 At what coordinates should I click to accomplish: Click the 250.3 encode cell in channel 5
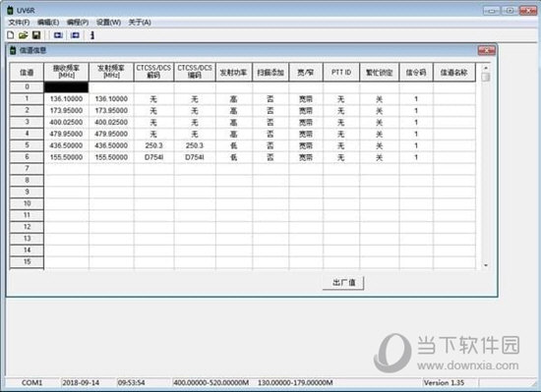(x=195, y=145)
